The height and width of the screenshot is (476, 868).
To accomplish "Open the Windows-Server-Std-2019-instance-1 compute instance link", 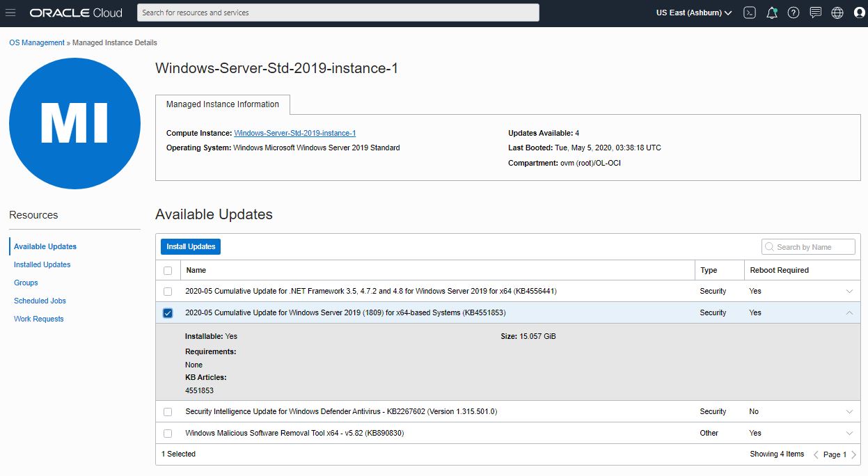I will pos(295,132).
